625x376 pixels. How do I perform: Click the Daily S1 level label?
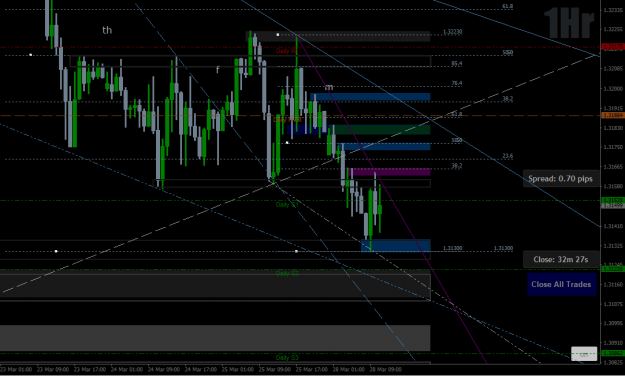[287, 205]
